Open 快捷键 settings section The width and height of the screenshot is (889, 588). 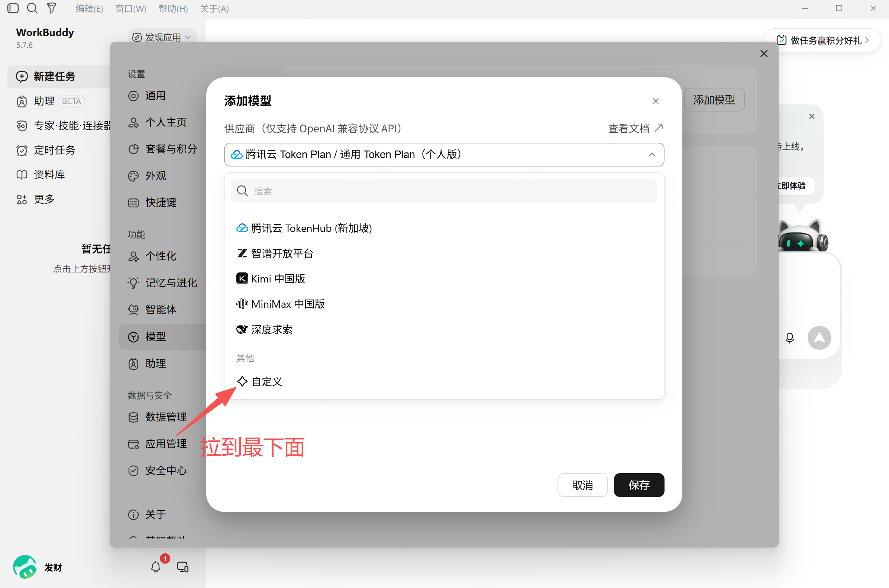pyautogui.click(x=162, y=203)
